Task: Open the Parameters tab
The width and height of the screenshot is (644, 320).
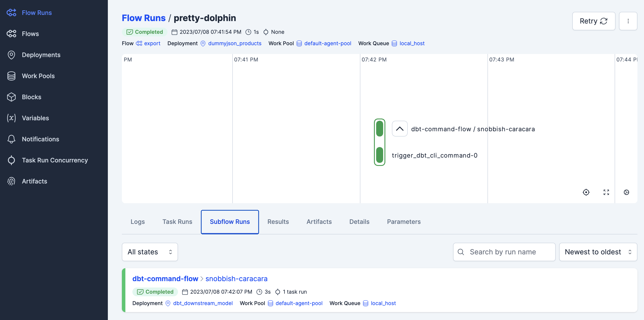Action: (404, 222)
